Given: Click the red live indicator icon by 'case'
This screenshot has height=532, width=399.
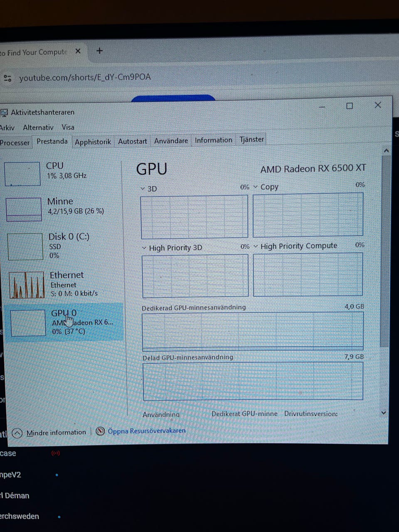Looking at the screenshot, I should (x=56, y=453).
